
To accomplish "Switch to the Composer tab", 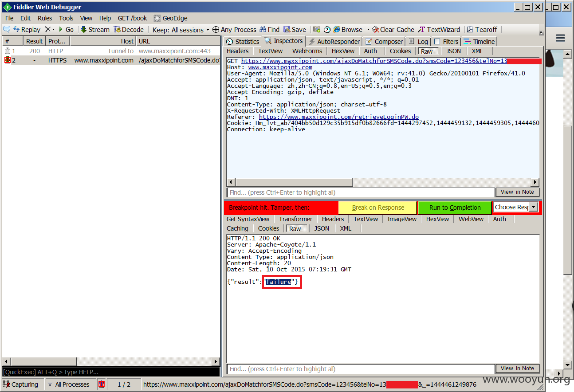I will 384,42.
